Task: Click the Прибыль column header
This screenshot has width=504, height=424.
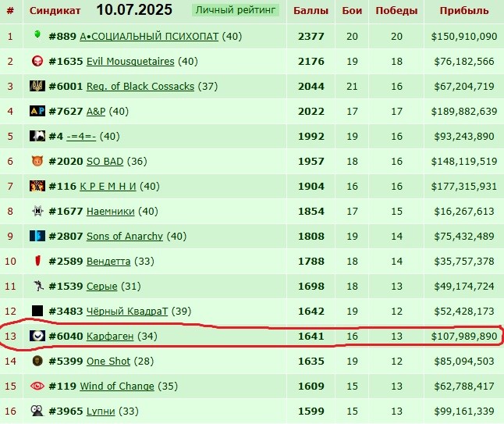Action: (464, 11)
